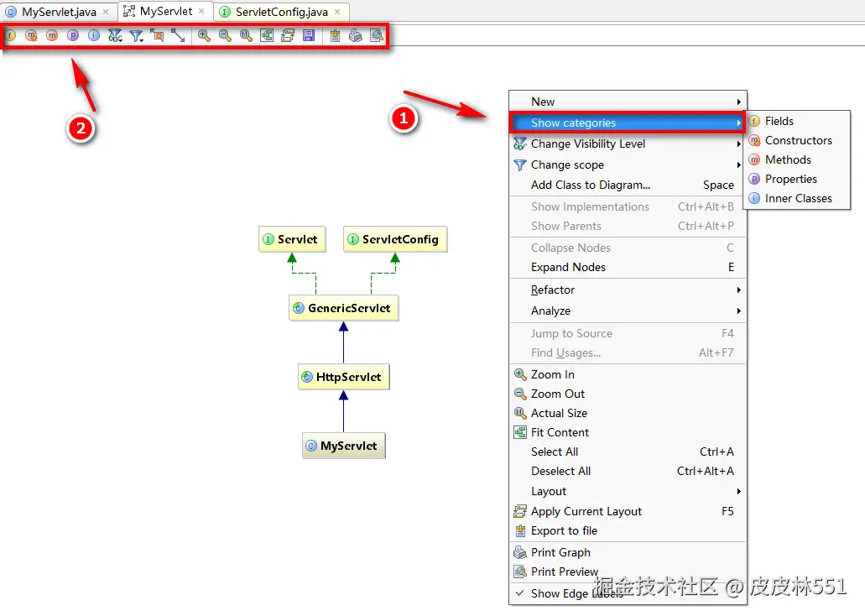
Task: Choose Deselect All in the context menu
Action: coord(628,471)
